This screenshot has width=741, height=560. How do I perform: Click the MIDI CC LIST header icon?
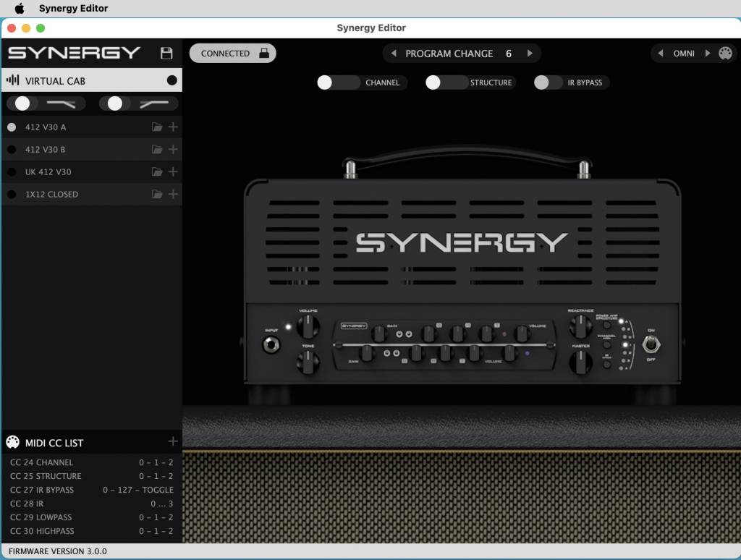[12, 442]
